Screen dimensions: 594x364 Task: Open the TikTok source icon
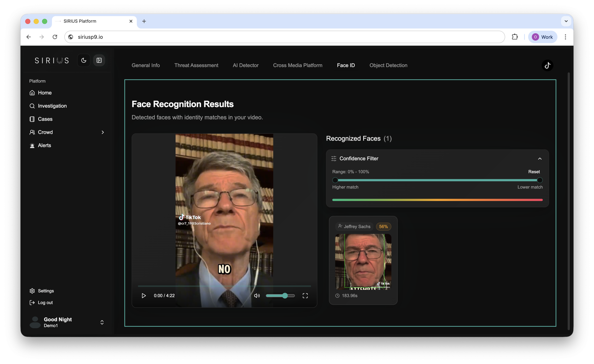click(x=547, y=65)
